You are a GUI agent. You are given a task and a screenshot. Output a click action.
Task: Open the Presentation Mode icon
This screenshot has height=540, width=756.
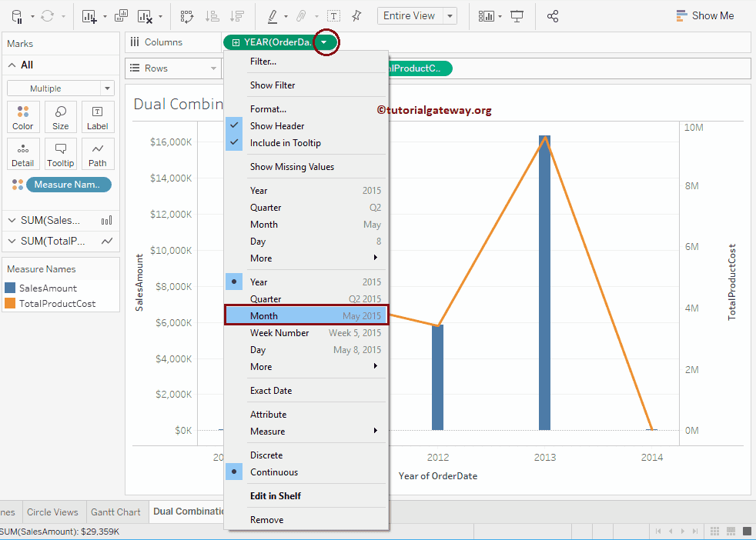[517, 16]
